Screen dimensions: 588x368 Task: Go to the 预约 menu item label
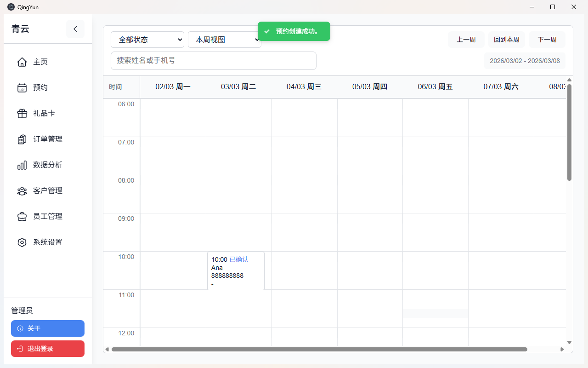[x=40, y=88]
